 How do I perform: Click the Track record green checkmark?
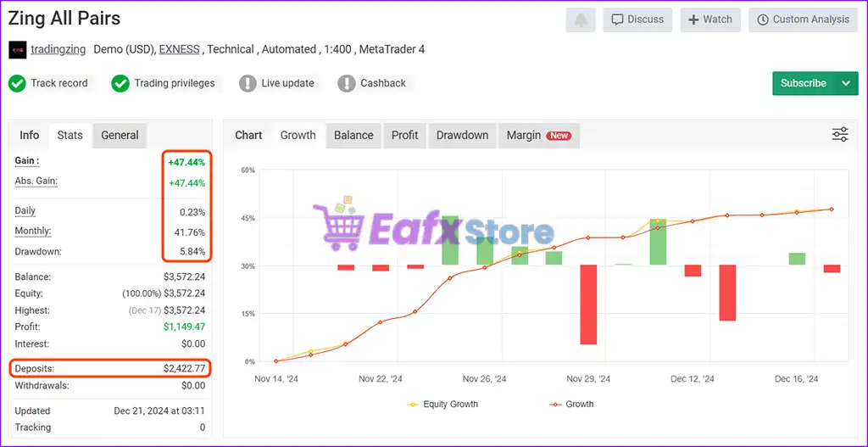[x=17, y=84]
